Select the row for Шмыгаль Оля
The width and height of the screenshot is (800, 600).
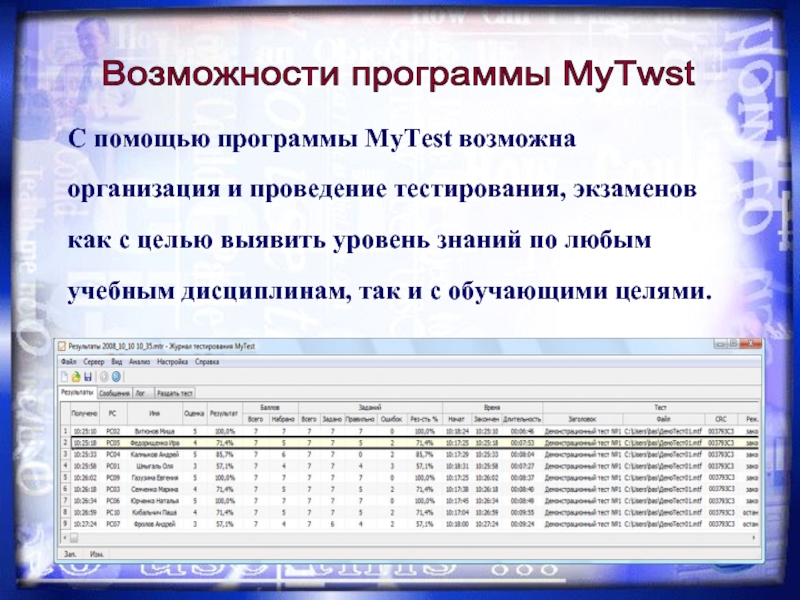tap(410, 466)
